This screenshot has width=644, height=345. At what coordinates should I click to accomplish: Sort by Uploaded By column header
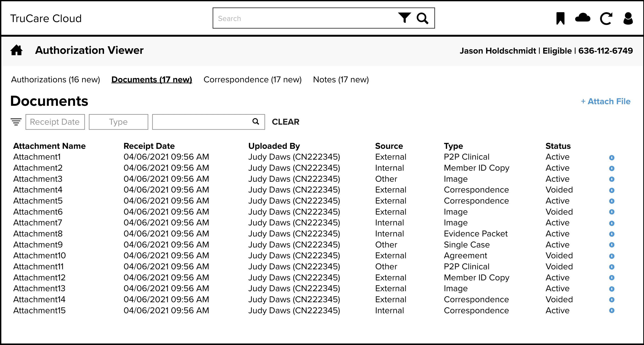274,146
